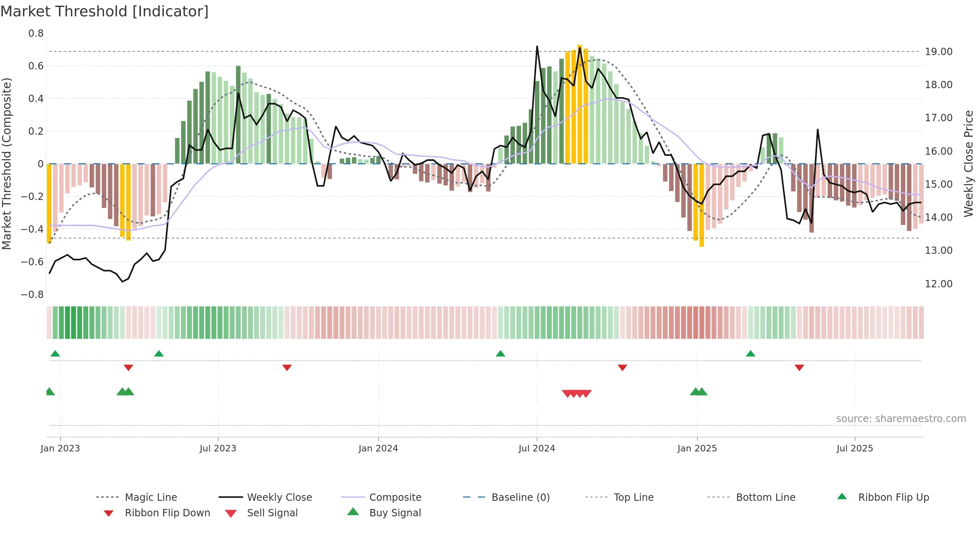Click the source: sharemaestro.com text
The image size is (980, 551).
point(901,419)
